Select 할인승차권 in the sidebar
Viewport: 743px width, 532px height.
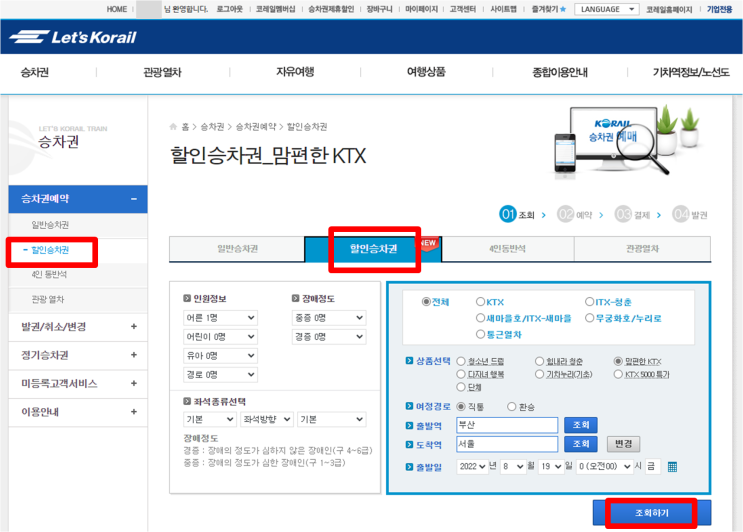[50, 250]
